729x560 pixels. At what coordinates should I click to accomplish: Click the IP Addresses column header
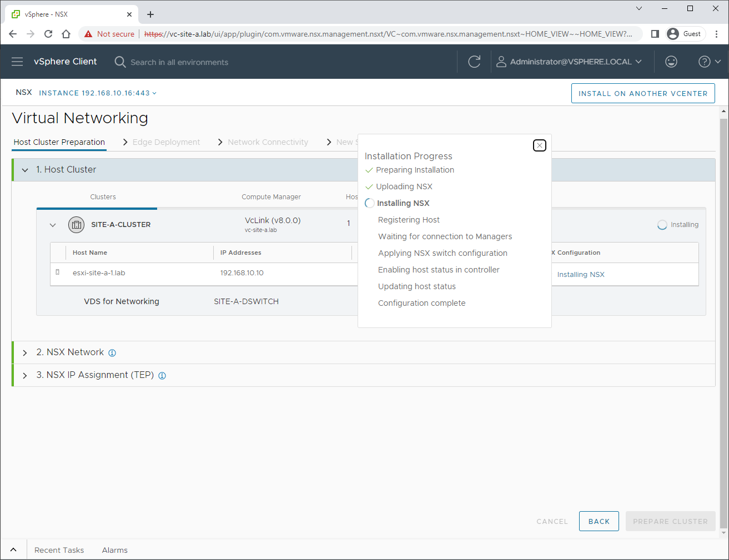pos(241,253)
